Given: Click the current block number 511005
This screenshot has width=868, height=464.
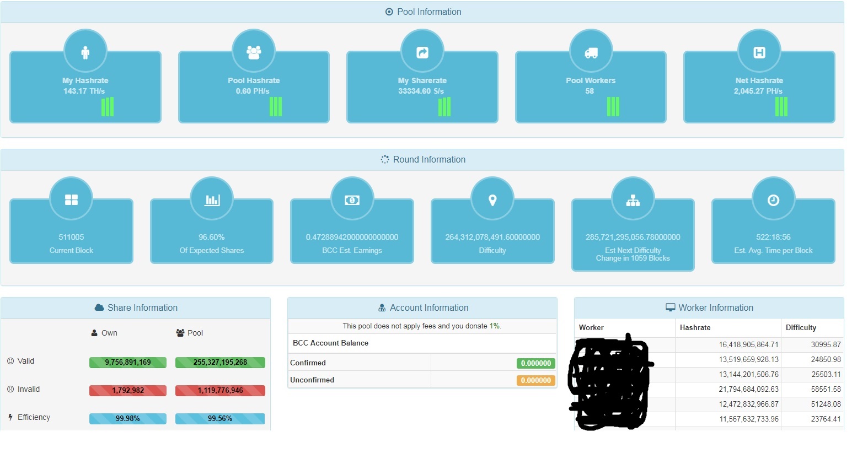Looking at the screenshot, I should (71, 237).
